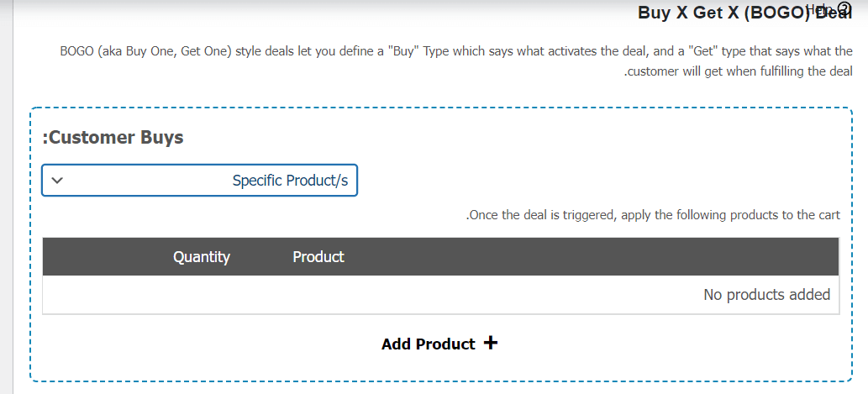Screen dimensions: 868x394
Task: Select the No products added row
Action: 440,294
